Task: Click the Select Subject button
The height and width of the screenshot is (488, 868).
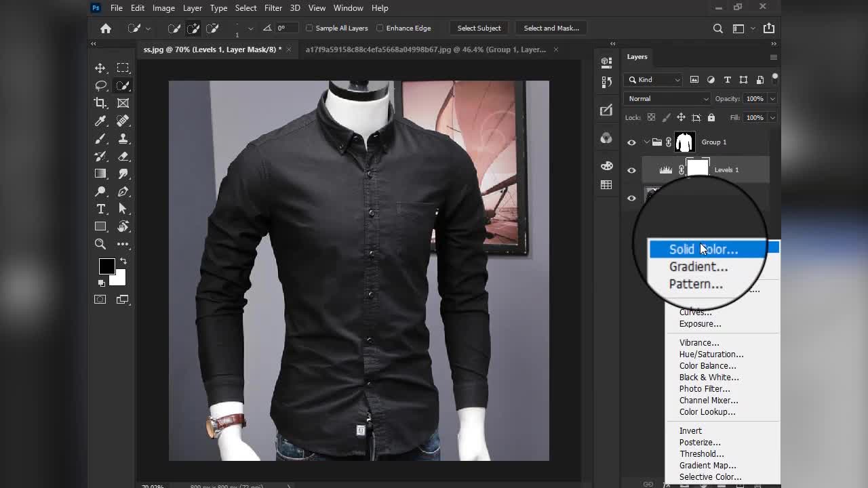Action: (x=479, y=28)
